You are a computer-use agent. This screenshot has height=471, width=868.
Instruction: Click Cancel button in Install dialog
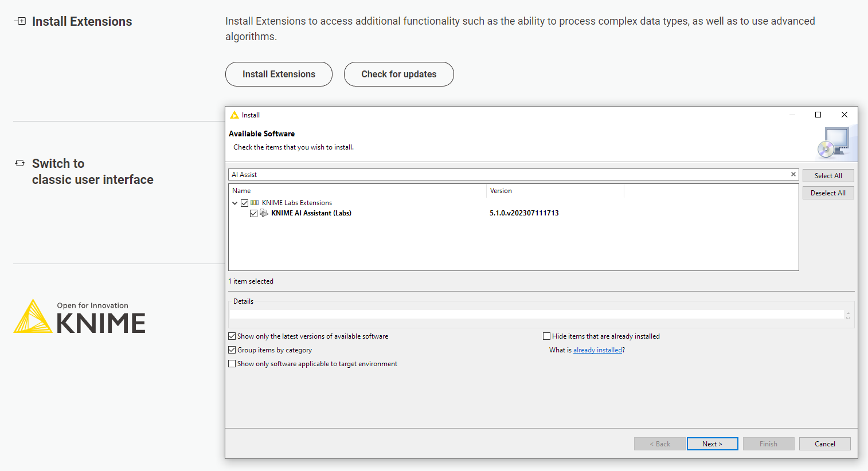[x=825, y=444]
